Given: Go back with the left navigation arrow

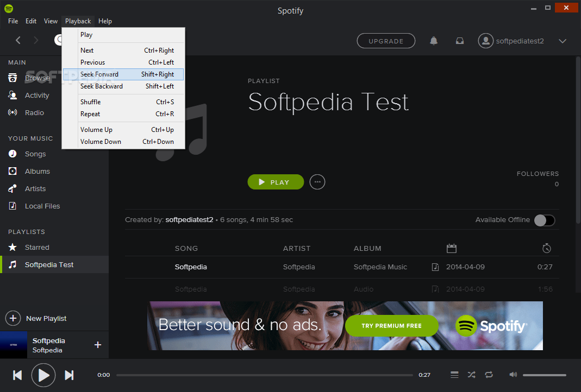Looking at the screenshot, I should pos(18,40).
